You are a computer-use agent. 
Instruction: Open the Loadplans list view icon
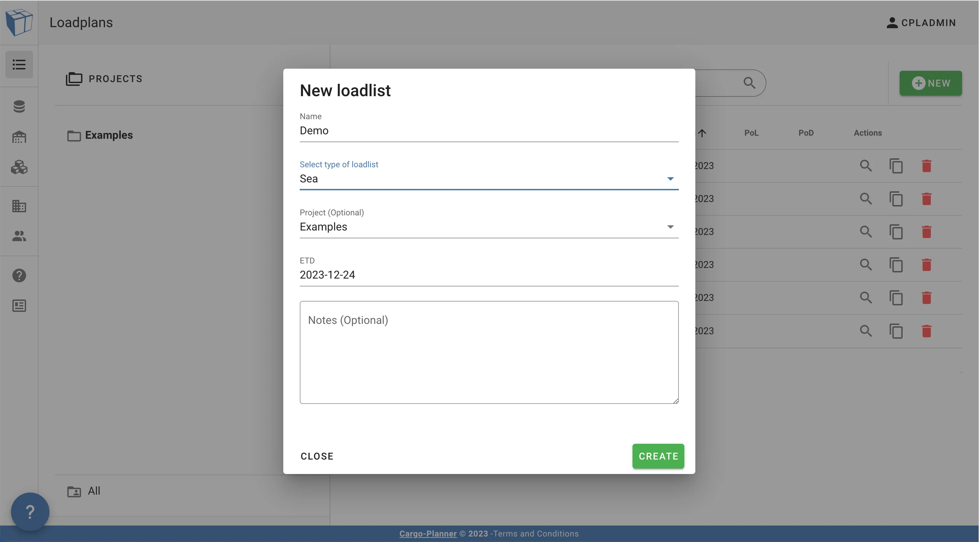pos(19,65)
